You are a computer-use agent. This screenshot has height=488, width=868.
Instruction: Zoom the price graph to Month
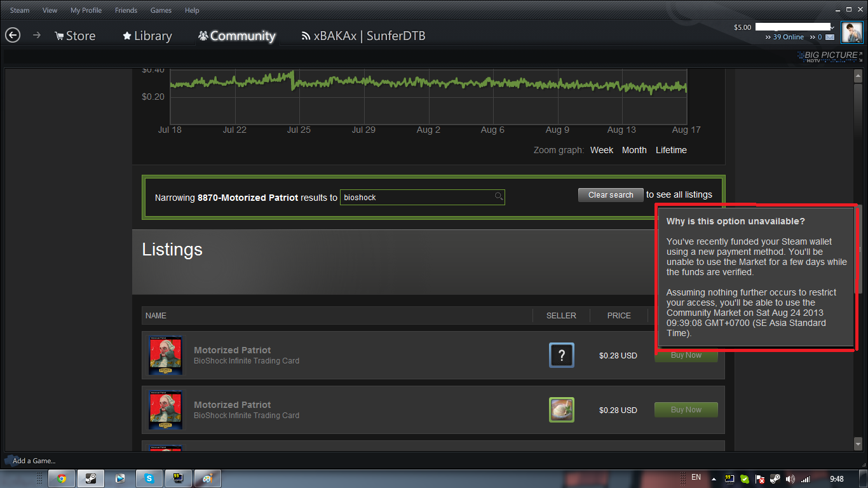point(634,150)
